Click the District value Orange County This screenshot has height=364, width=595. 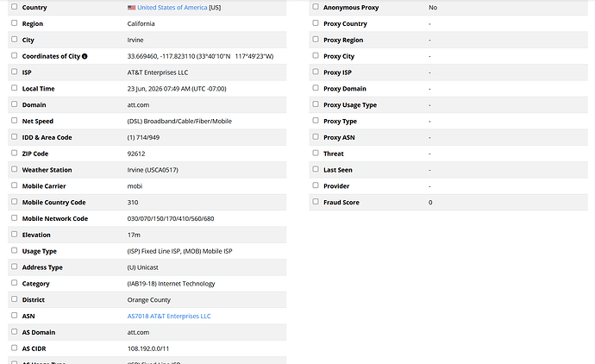click(x=149, y=300)
